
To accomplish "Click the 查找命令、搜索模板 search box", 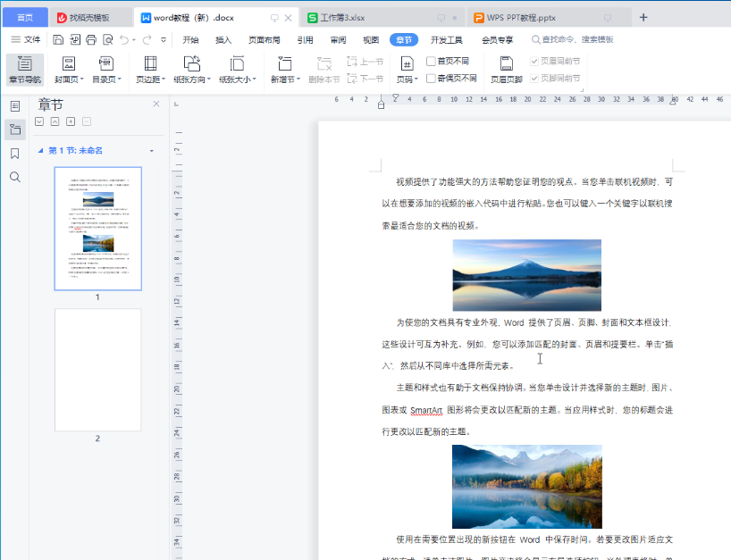I will point(573,39).
